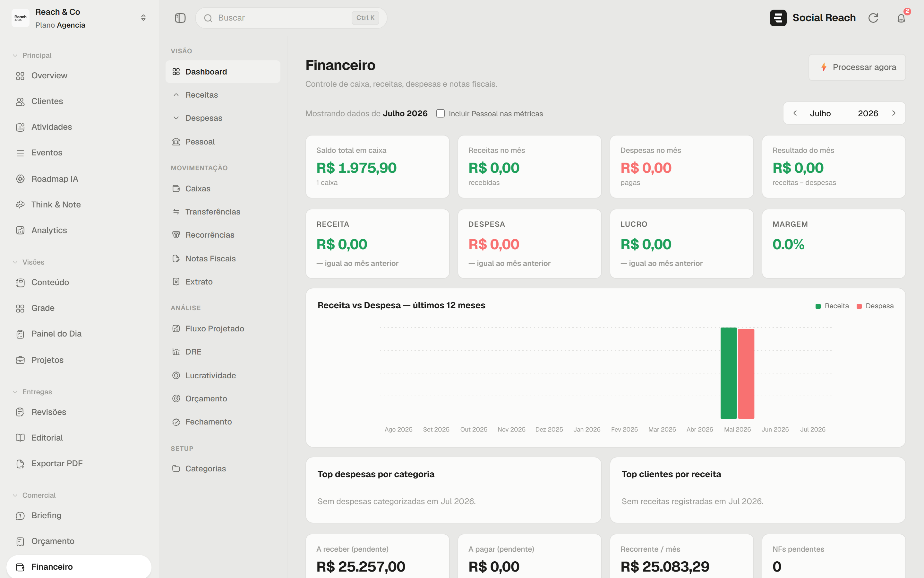Click Editorial book icon
The image size is (924, 578).
click(20, 438)
